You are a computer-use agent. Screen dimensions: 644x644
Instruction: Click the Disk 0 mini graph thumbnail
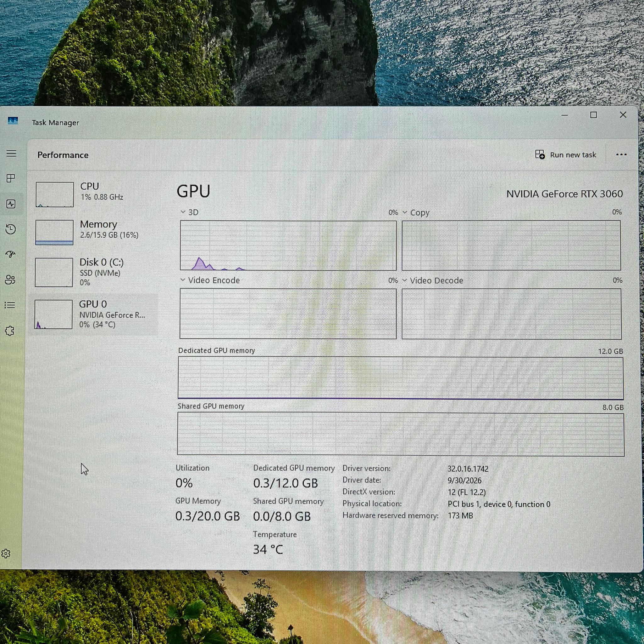[54, 272]
